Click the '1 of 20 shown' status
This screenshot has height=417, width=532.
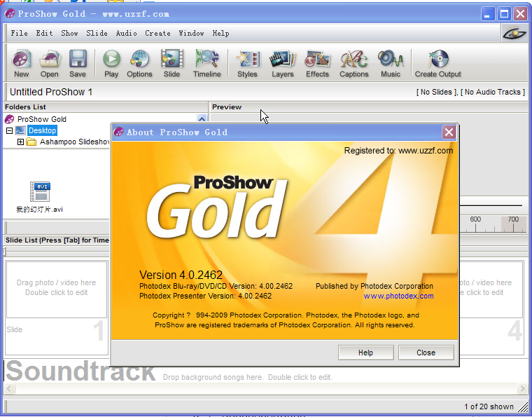pyautogui.click(x=489, y=406)
